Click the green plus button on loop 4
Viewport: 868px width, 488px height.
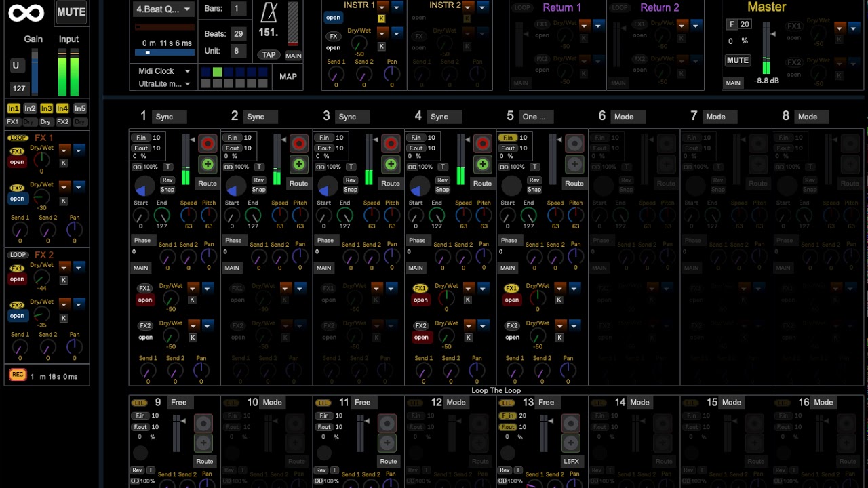click(482, 164)
